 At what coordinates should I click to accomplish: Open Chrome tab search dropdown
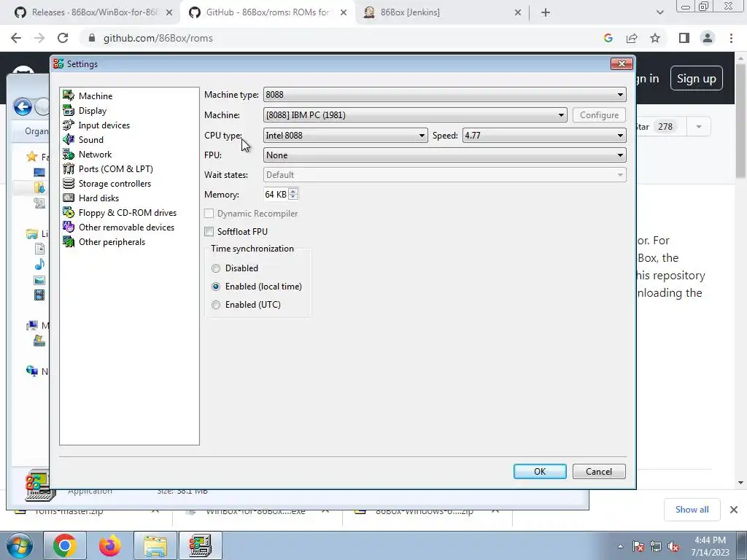[659, 12]
